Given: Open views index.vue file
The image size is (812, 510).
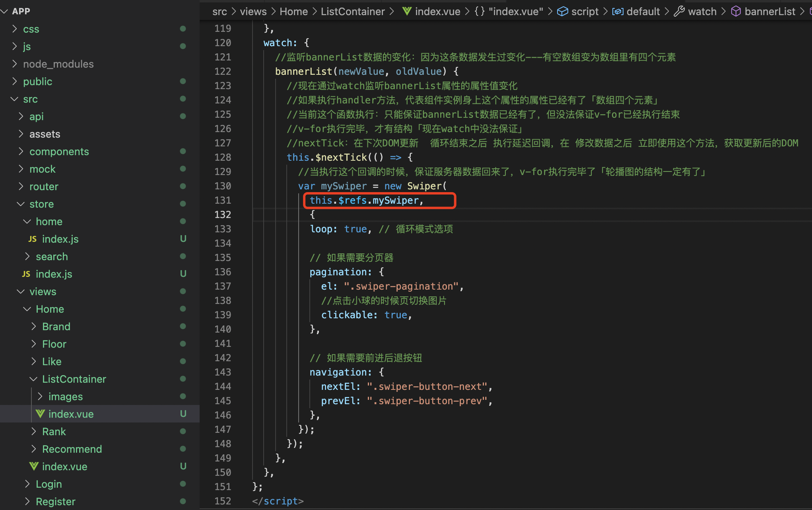Looking at the screenshot, I should (64, 466).
